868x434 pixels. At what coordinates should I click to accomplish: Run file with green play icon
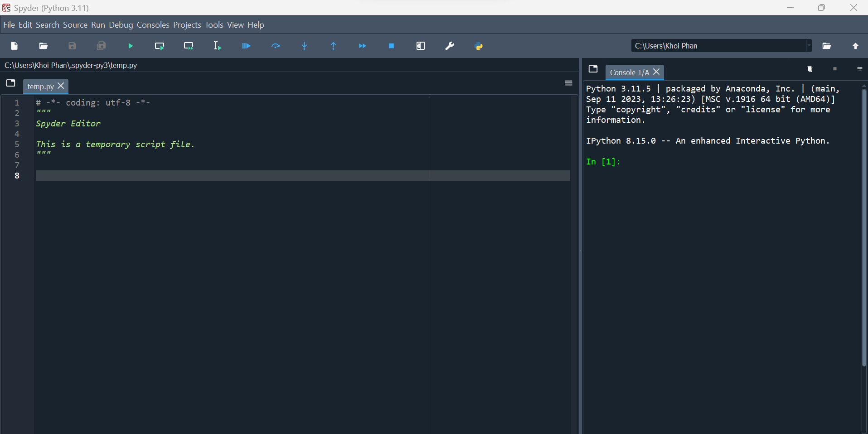point(131,46)
